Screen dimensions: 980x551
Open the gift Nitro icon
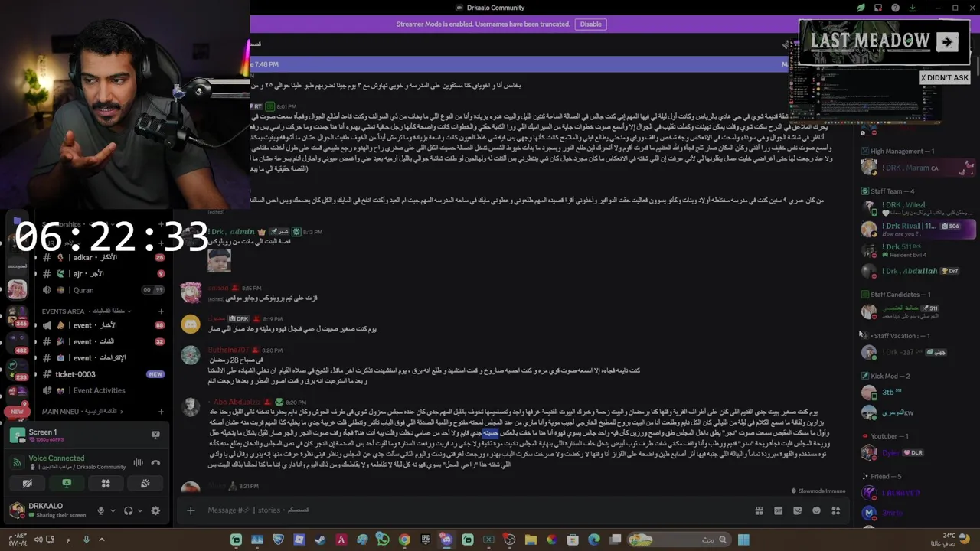[759, 510]
